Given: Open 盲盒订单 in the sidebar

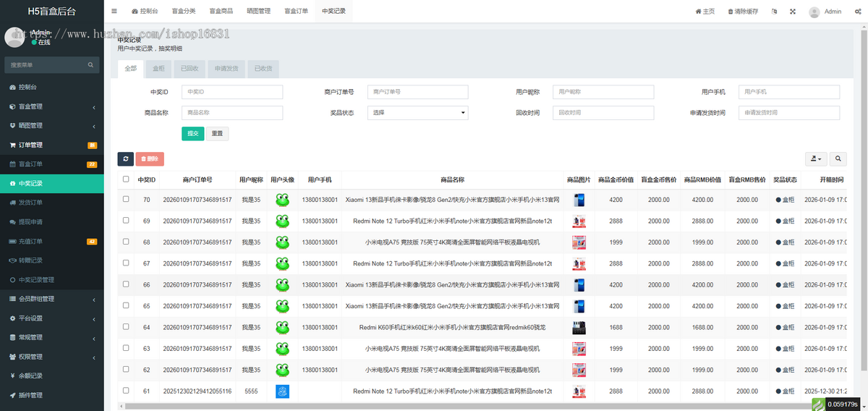Looking at the screenshot, I should [x=52, y=164].
